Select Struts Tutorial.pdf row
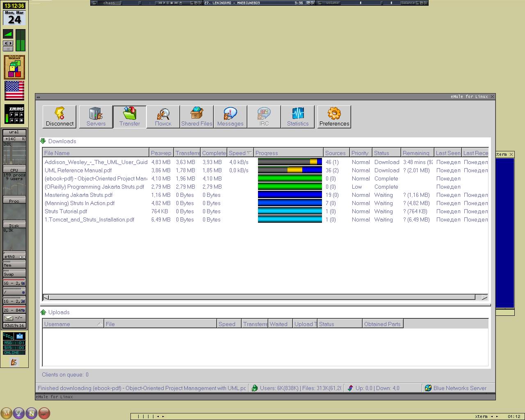The width and height of the screenshot is (525, 420). (265, 211)
